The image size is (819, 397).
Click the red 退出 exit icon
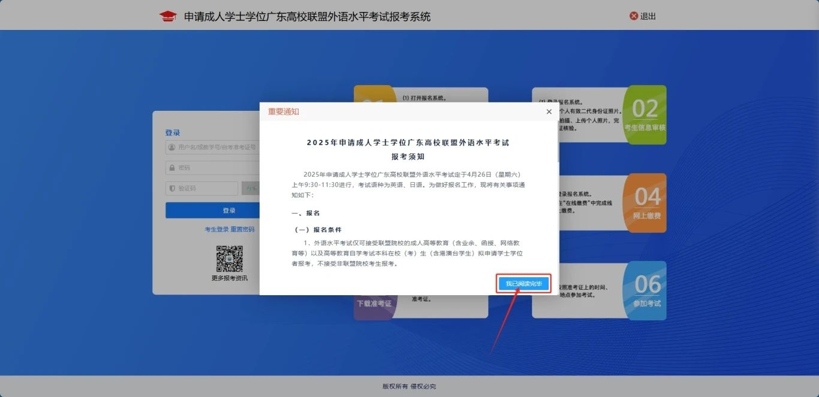click(634, 16)
